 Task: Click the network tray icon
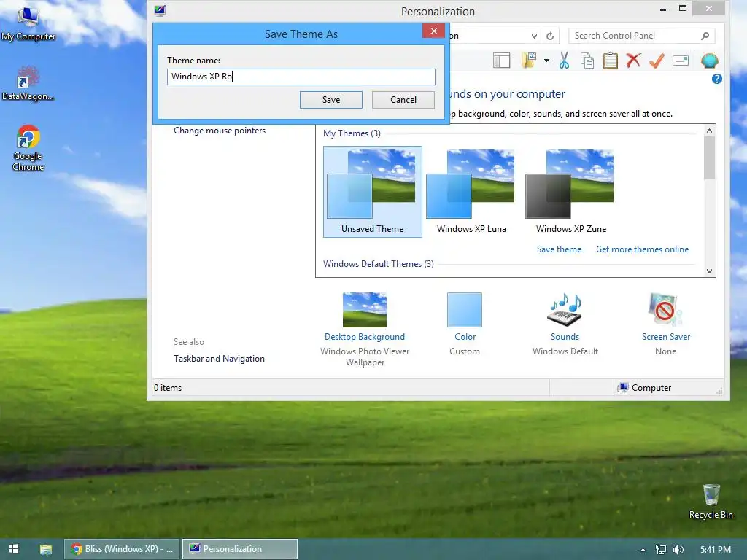click(661, 550)
